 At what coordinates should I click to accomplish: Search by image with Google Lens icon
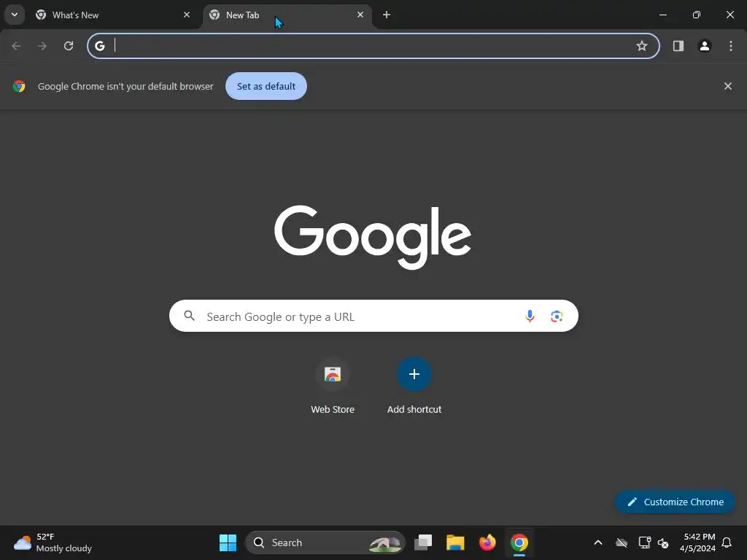coord(557,316)
